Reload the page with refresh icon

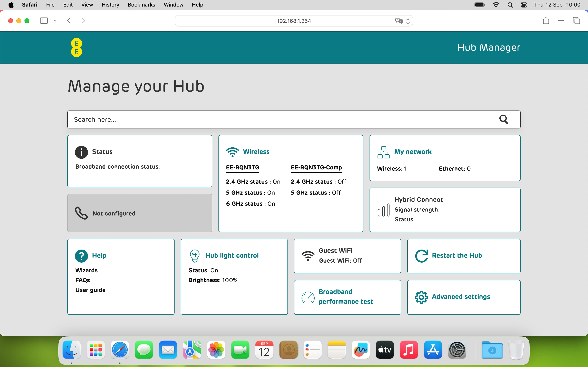point(408,21)
